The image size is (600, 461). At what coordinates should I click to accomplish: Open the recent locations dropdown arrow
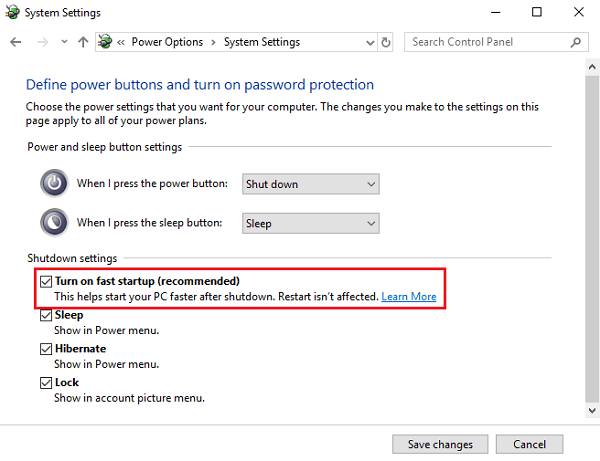click(64, 43)
